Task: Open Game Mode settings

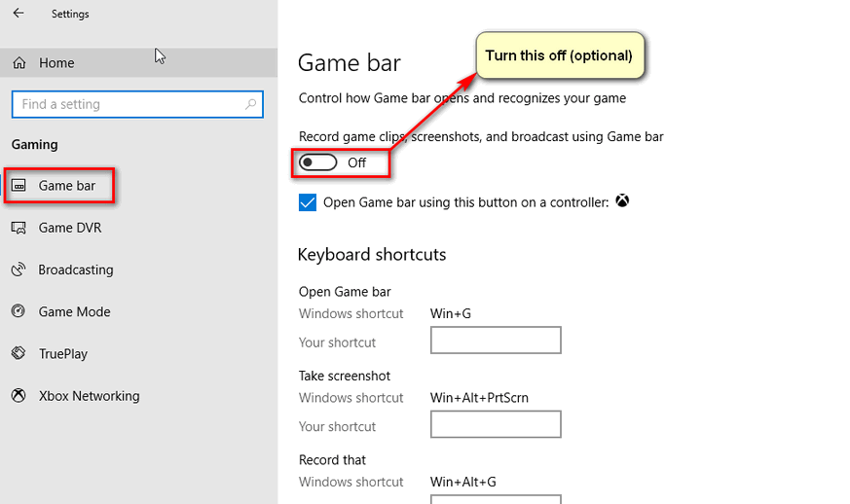Action: [x=139, y=311]
